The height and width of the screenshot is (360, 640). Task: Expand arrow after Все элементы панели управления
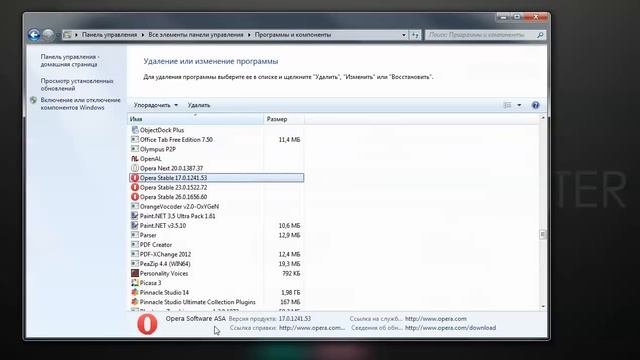click(x=249, y=35)
